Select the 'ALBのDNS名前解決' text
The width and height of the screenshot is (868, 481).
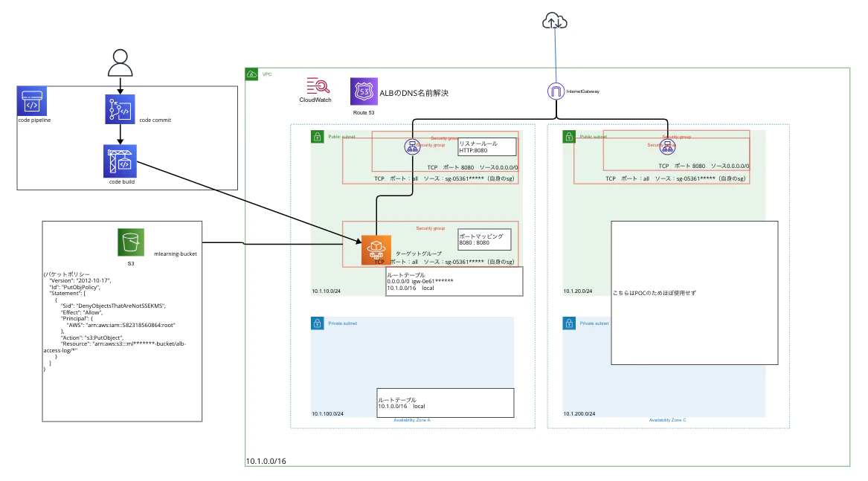(x=414, y=93)
